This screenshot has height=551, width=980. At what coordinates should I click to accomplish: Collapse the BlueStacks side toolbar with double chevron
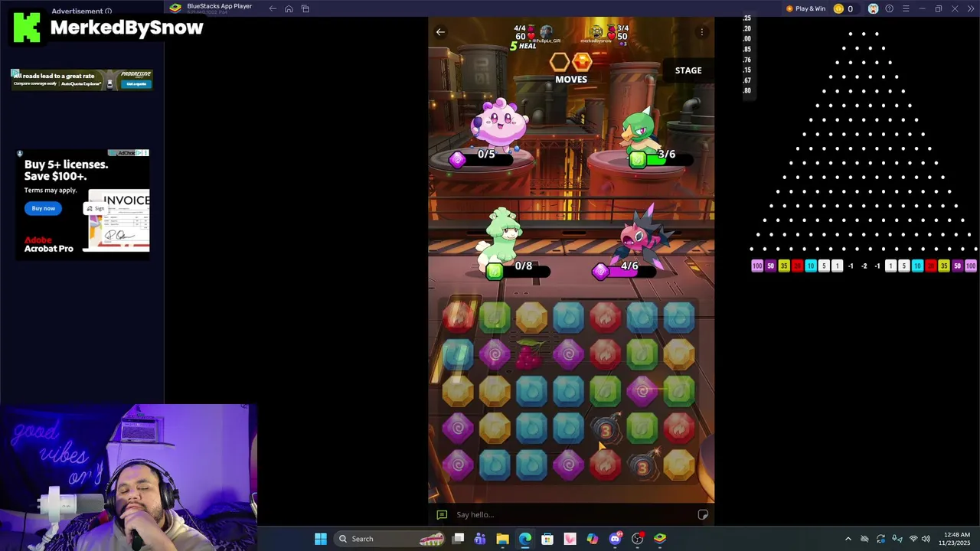coord(970,8)
